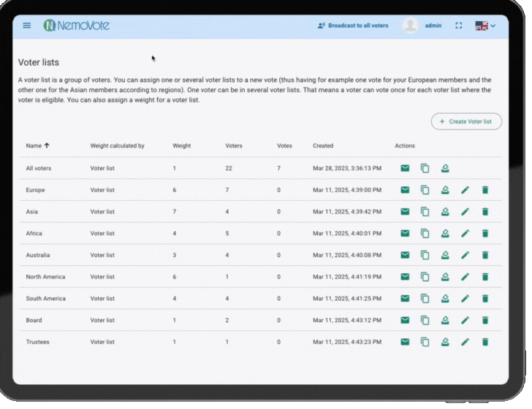Sort table by Name column
The width and height of the screenshot is (532, 409).
[34, 146]
